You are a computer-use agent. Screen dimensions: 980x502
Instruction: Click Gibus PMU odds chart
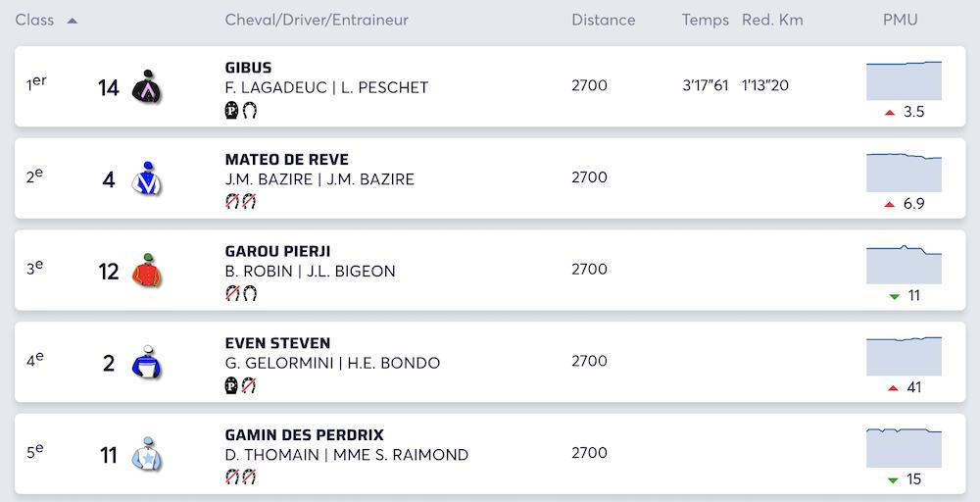point(904,80)
